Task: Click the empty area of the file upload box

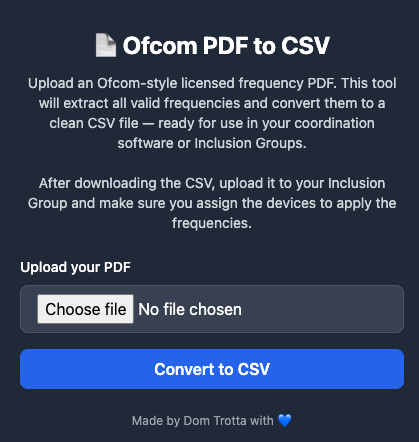Action: 322,309
